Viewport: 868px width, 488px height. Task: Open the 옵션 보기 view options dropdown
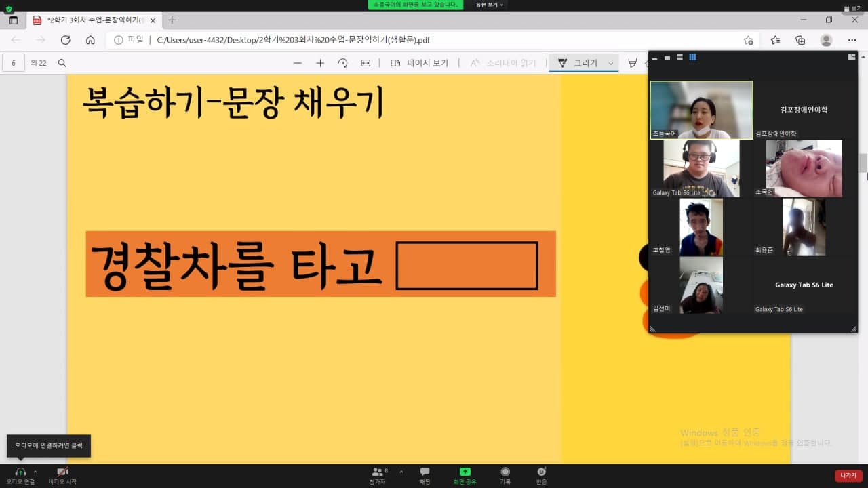(x=490, y=5)
